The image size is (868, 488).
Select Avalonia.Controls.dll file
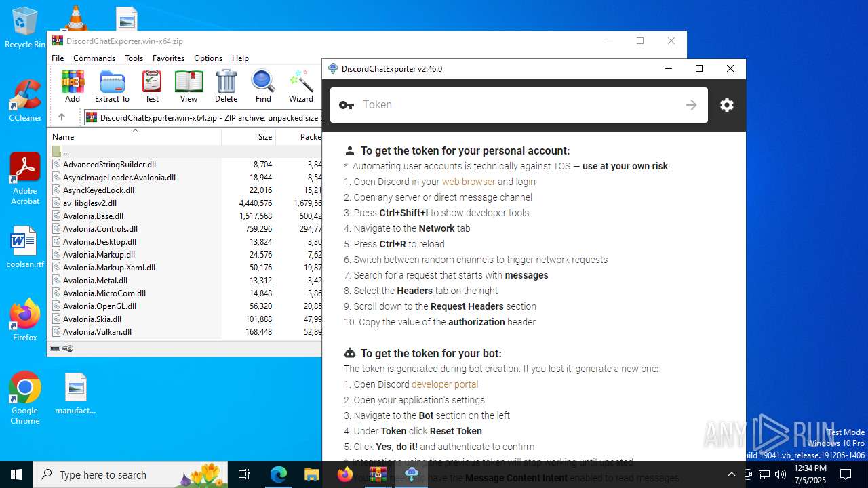pos(184,228)
